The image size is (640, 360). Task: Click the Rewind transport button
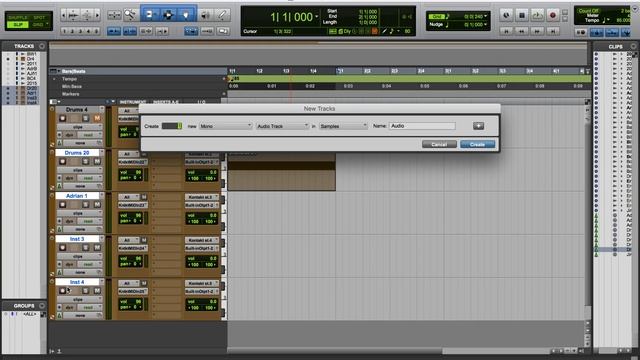522,31
